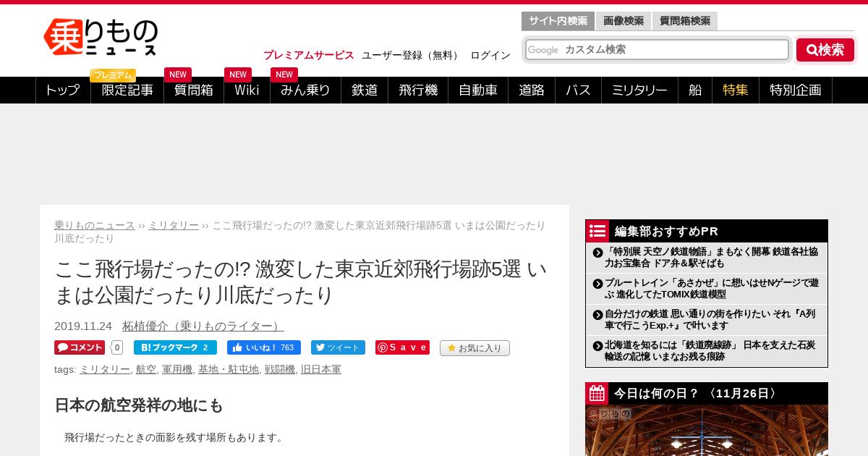Click the Google カスタム検索 input field

pyautogui.click(x=657, y=50)
